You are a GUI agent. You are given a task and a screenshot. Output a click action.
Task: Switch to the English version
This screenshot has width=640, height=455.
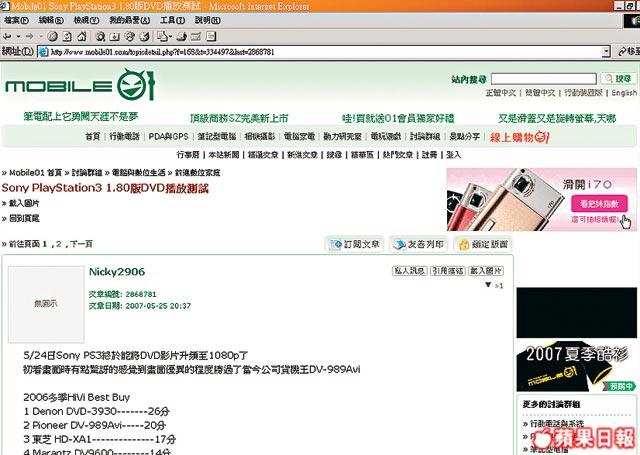(624, 93)
